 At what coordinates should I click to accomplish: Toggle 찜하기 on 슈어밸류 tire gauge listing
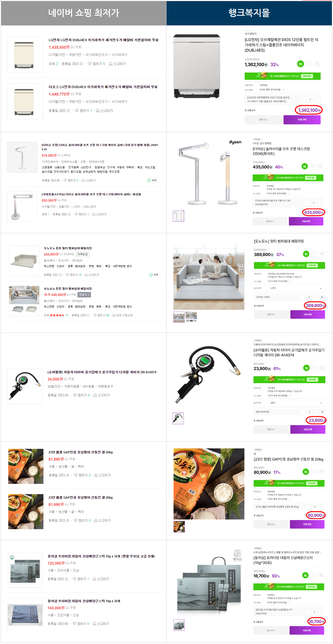point(75,395)
